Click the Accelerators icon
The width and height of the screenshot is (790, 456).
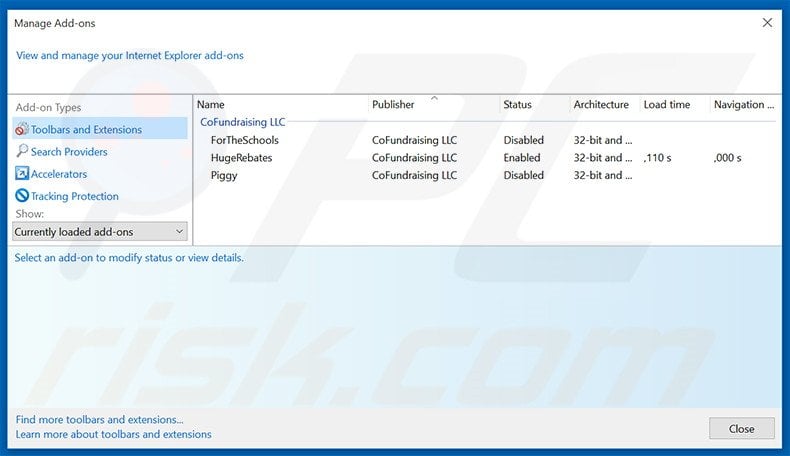point(22,173)
